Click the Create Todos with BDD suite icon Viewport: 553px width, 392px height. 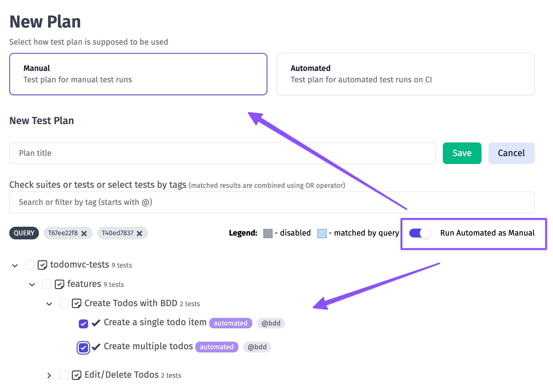[77, 304]
